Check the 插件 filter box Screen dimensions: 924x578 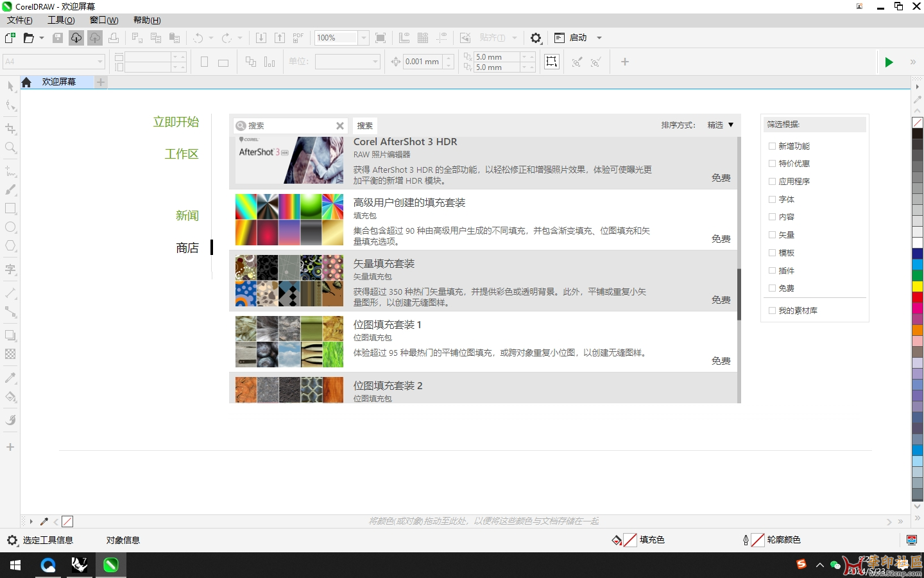(x=773, y=270)
